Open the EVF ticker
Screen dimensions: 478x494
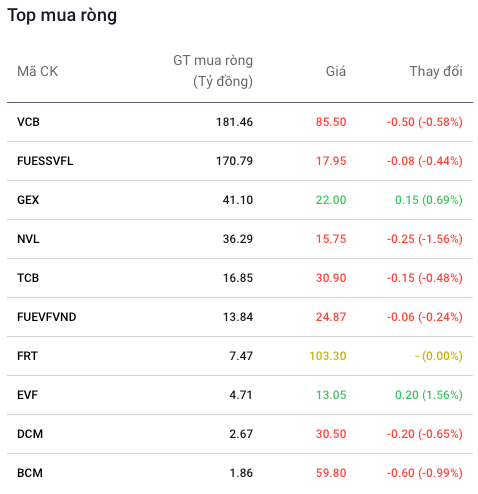pos(27,395)
